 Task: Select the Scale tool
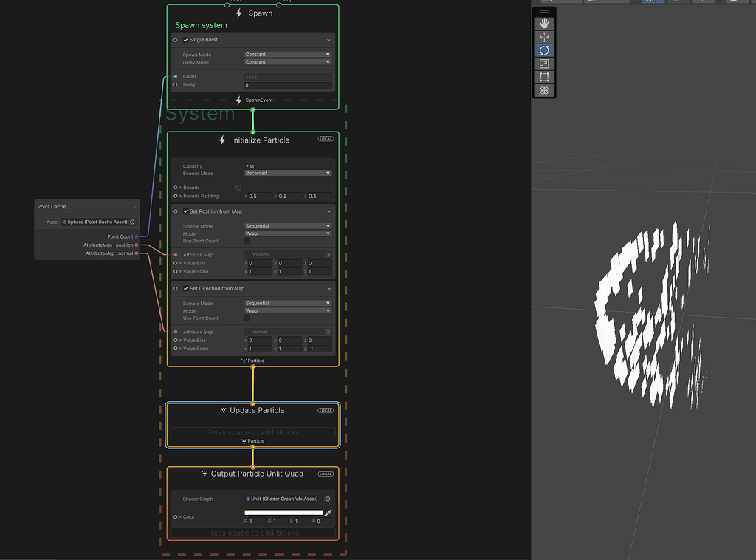click(x=544, y=64)
